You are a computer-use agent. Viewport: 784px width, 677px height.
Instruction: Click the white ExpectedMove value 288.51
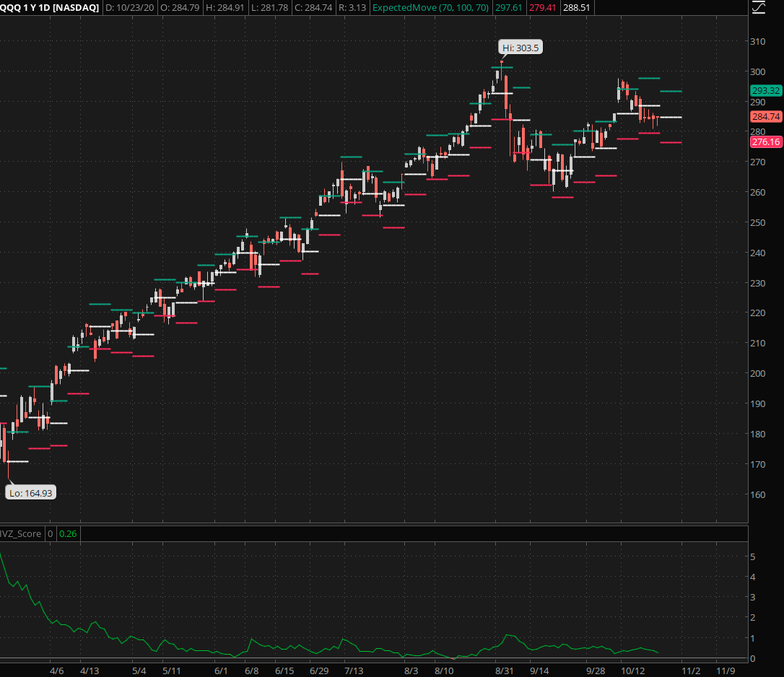pos(577,7)
